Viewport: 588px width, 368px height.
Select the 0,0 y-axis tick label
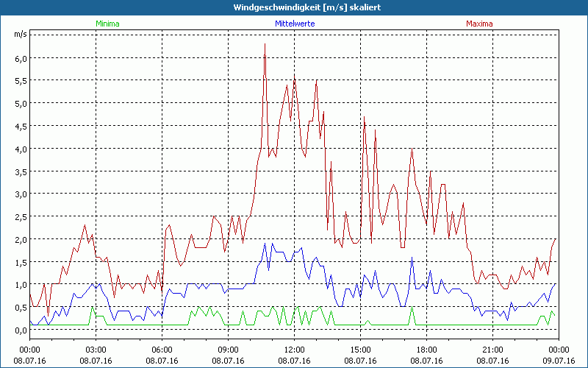[x=21, y=330]
